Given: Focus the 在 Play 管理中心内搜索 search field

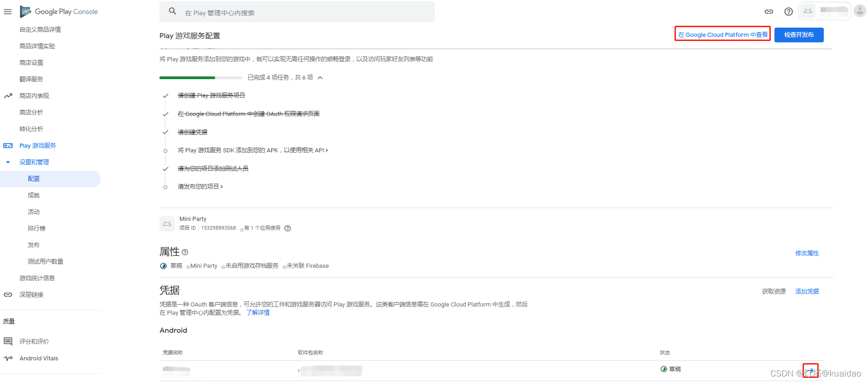Looking at the screenshot, I should pos(297,12).
